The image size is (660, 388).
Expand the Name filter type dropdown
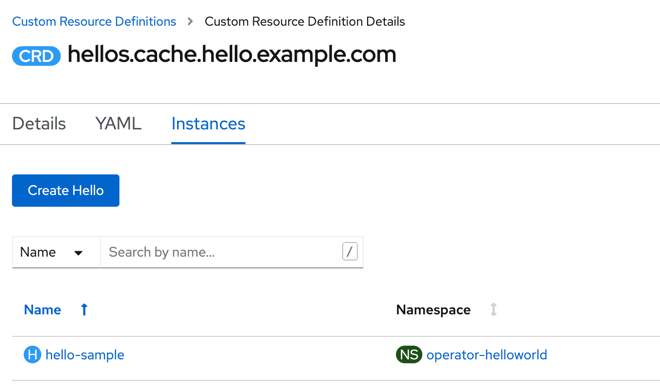point(56,252)
